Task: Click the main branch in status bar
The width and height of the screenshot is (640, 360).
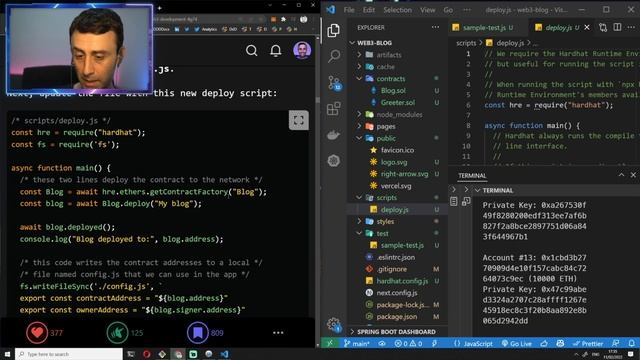Action: [x=356, y=344]
